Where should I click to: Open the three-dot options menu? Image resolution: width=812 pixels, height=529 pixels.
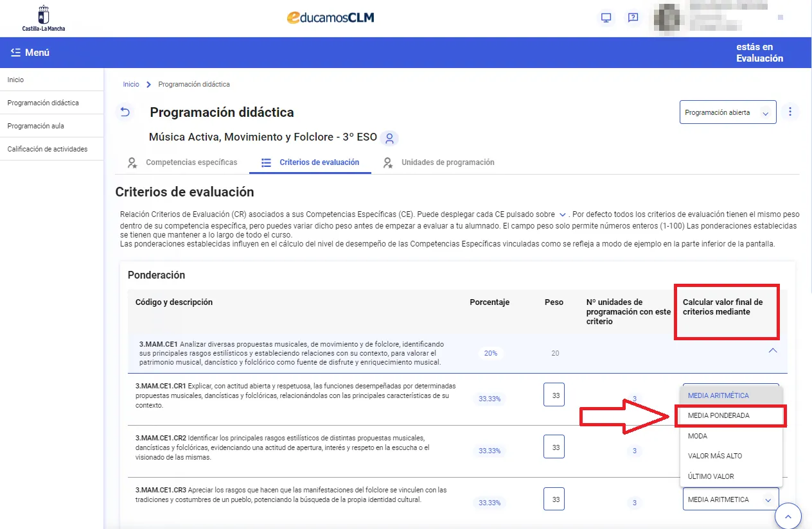point(790,111)
